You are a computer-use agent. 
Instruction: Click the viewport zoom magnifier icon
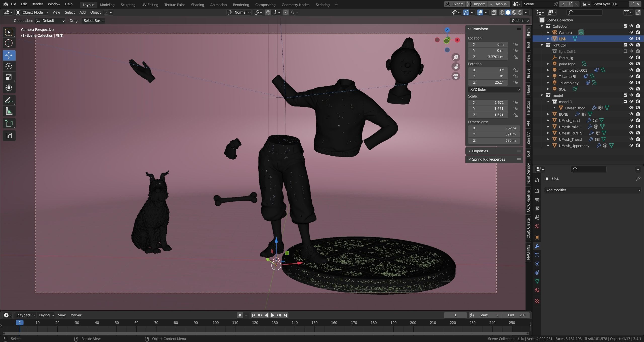[x=456, y=57]
